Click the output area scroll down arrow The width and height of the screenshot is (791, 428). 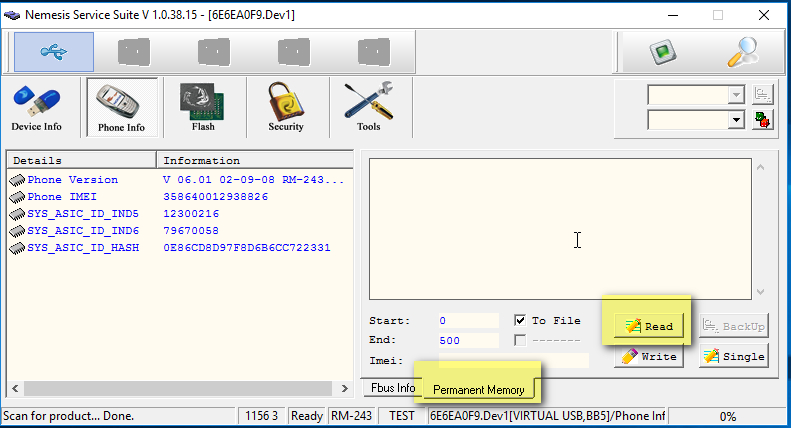761,292
